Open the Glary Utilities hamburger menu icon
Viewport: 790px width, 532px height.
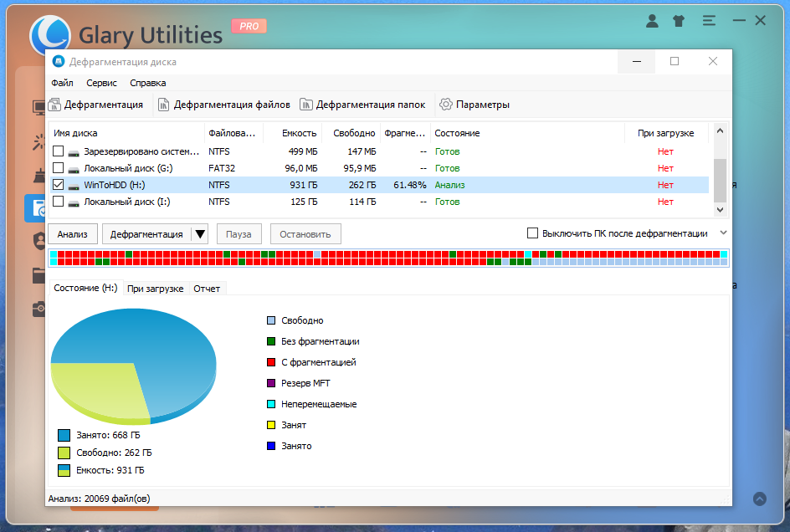[709, 21]
